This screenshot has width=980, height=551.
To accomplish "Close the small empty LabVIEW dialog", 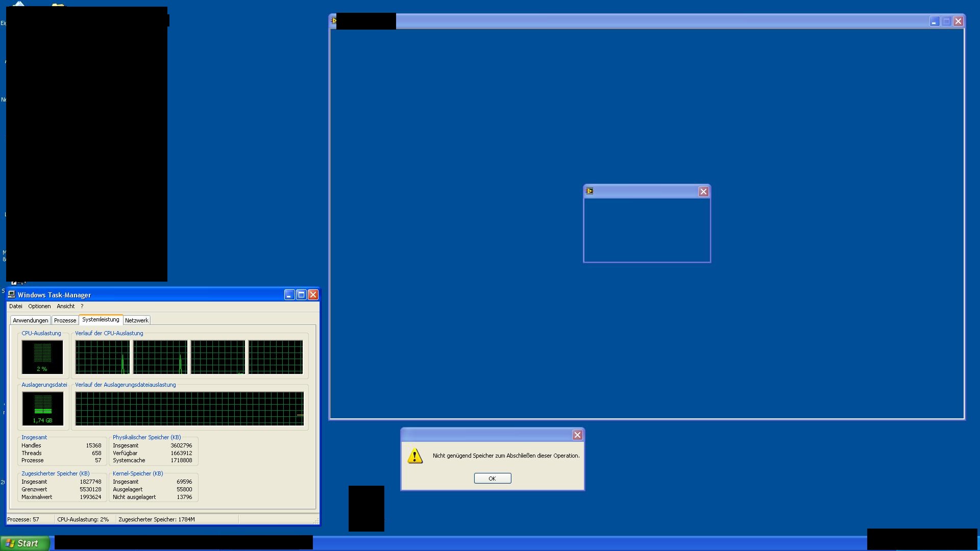I will click(703, 191).
